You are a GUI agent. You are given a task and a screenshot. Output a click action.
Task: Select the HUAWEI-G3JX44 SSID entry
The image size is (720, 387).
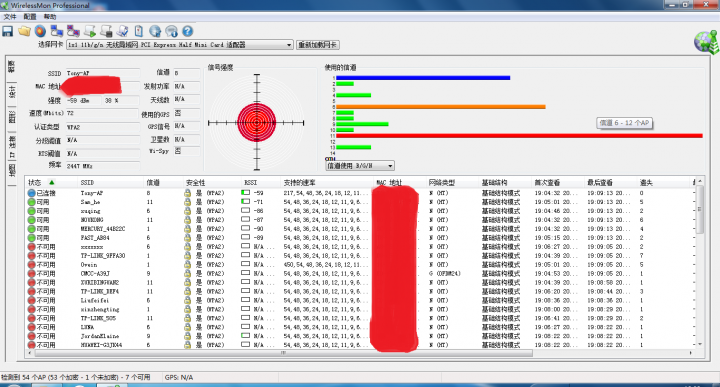click(x=101, y=345)
